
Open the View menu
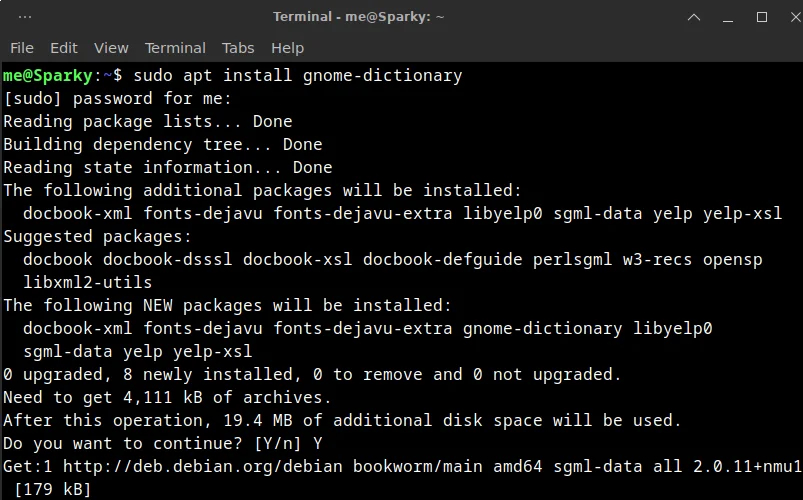(x=111, y=48)
